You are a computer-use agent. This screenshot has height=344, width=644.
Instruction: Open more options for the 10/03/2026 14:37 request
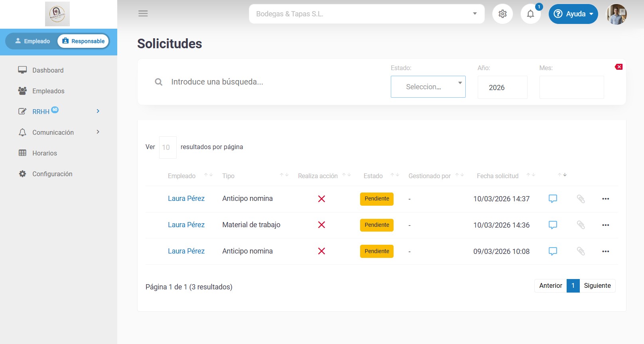(605, 199)
